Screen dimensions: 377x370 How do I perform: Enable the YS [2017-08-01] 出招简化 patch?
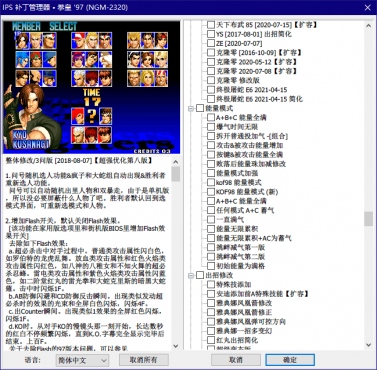point(211,34)
